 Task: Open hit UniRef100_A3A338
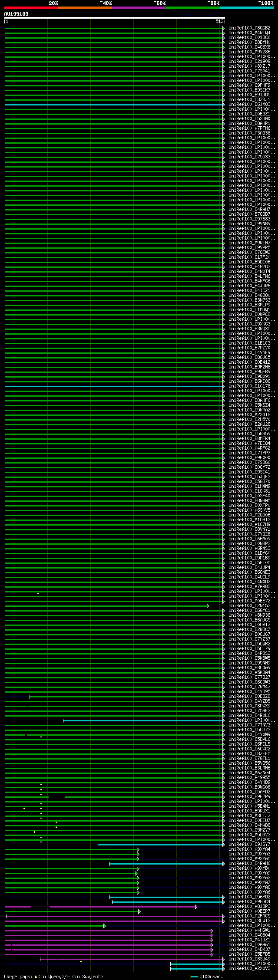pos(249,133)
